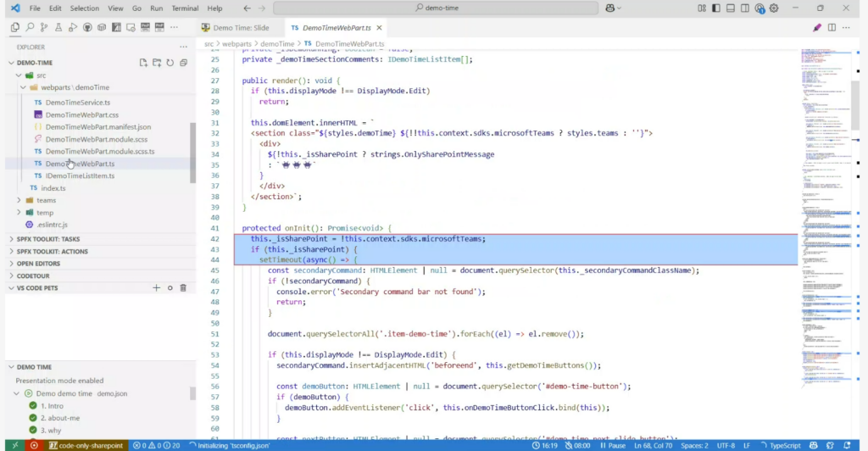Image resolution: width=868 pixels, height=451 pixels.
Task: Open Accounts icon with badge
Action: pos(759,8)
